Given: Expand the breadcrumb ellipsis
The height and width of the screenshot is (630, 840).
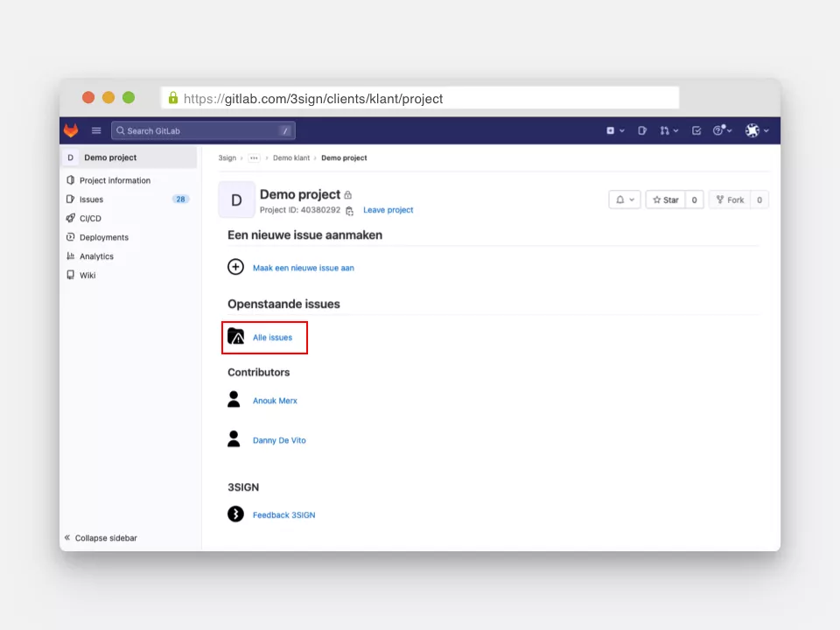Looking at the screenshot, I should pyautogui.click(x=255, y=158).
